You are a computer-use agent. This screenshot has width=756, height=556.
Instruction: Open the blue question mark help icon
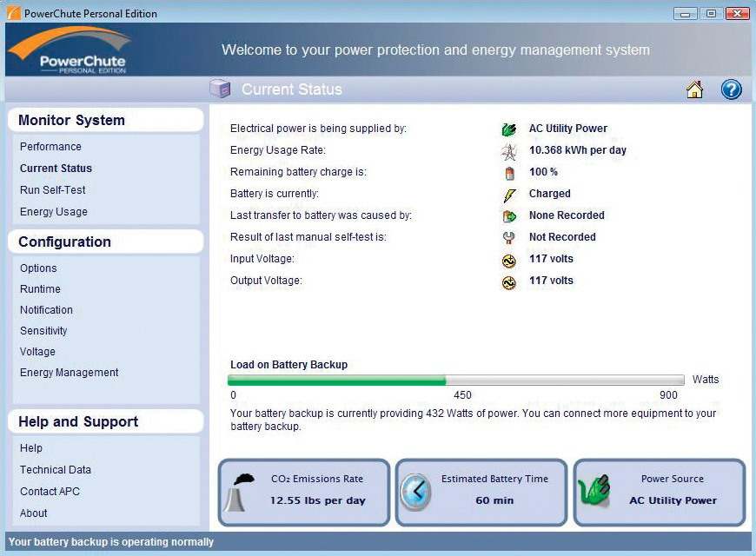click(731, 89)
